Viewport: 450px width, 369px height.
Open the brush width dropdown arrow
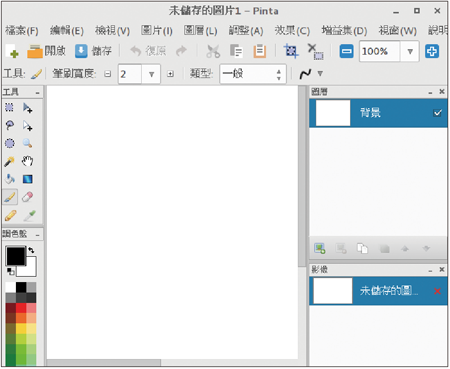point(151,74)
